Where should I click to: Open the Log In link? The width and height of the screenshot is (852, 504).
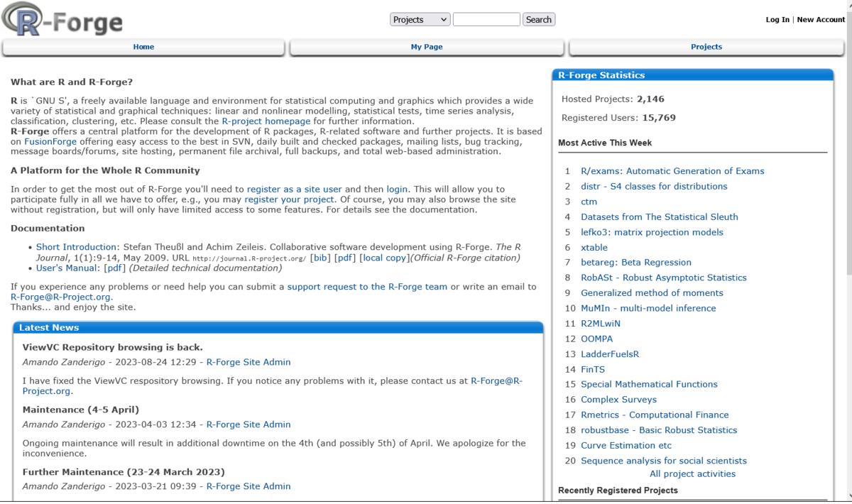click(x=777, y=20)
